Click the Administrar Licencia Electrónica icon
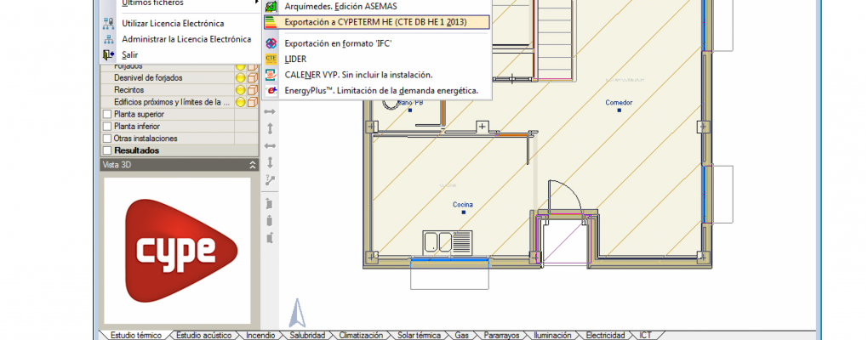 [109, 39]
